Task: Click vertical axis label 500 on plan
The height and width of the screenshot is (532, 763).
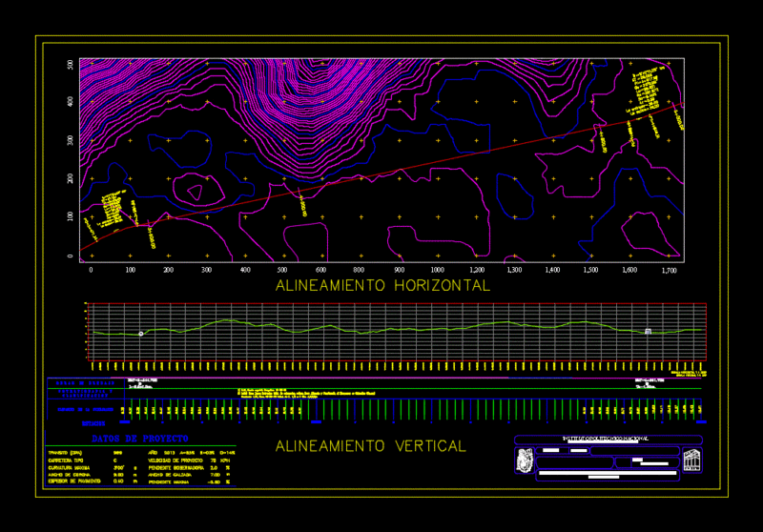Action: pos(70,65)
